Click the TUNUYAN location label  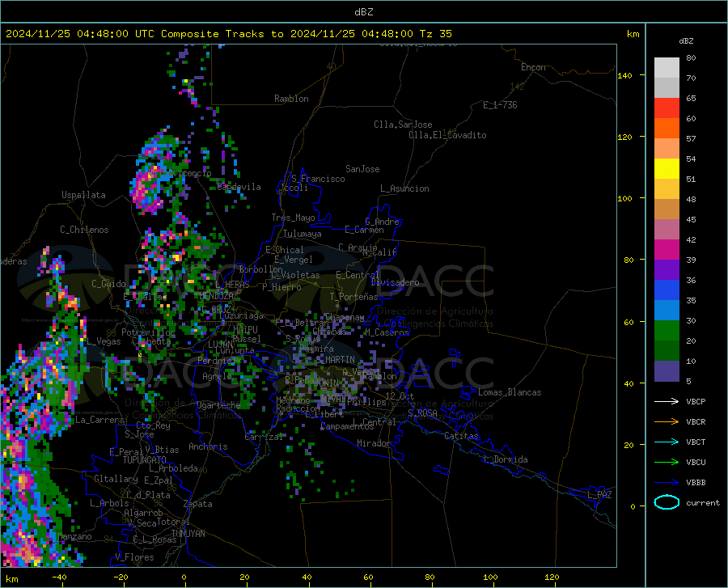pyautogui.click(x=188, y=534)
